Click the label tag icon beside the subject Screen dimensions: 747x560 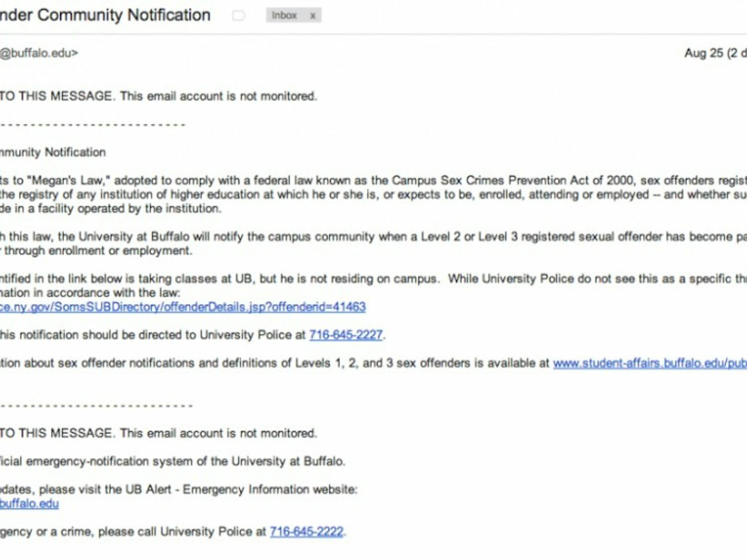[x=239, y=15]
